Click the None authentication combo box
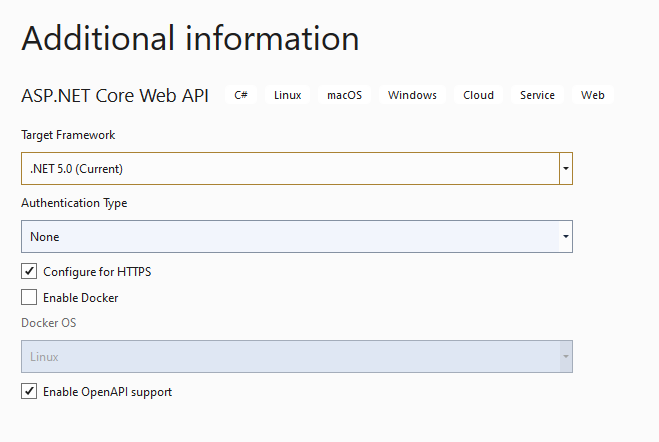Viewport: 659px width, 442px height. point(297,236)
